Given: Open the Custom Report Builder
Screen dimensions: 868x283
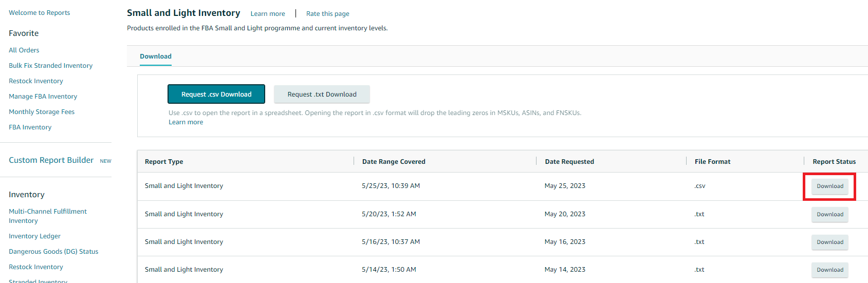Looking at the screenshot, I should [51, 160].
